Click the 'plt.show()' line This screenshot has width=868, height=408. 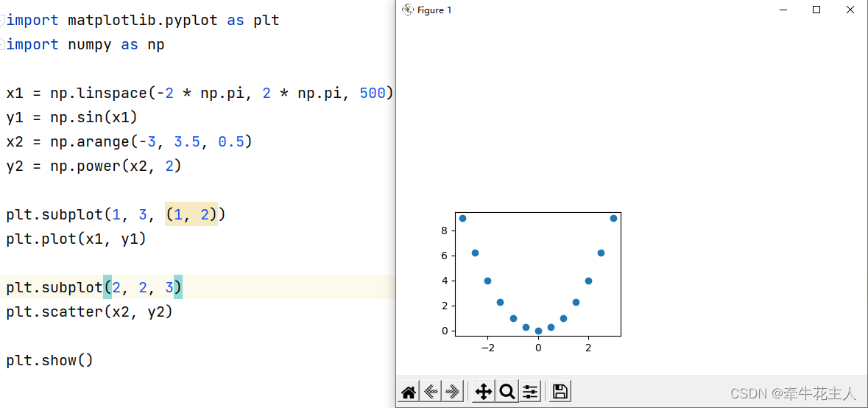50,360
